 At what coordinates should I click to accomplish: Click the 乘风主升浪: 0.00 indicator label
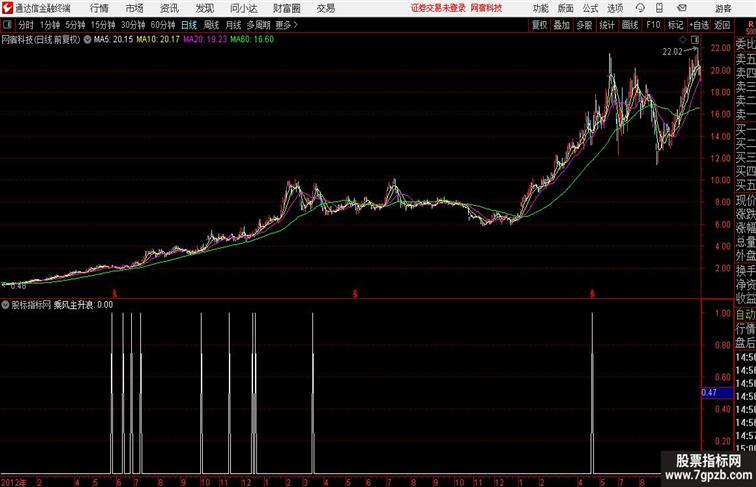[x=83, y=305]
